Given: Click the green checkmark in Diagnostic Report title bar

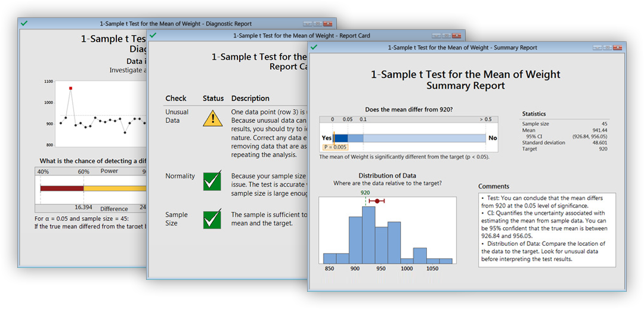Looking at the screenshot, I should click(24, 23).
